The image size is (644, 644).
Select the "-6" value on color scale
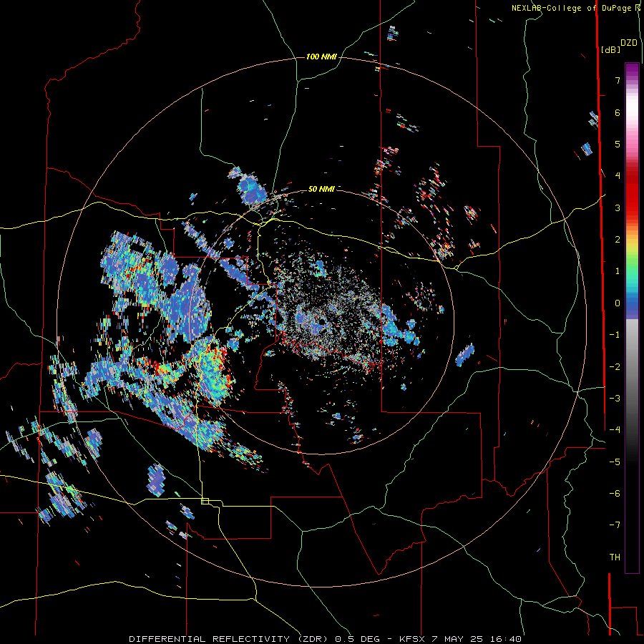click(x=615, y=494)
